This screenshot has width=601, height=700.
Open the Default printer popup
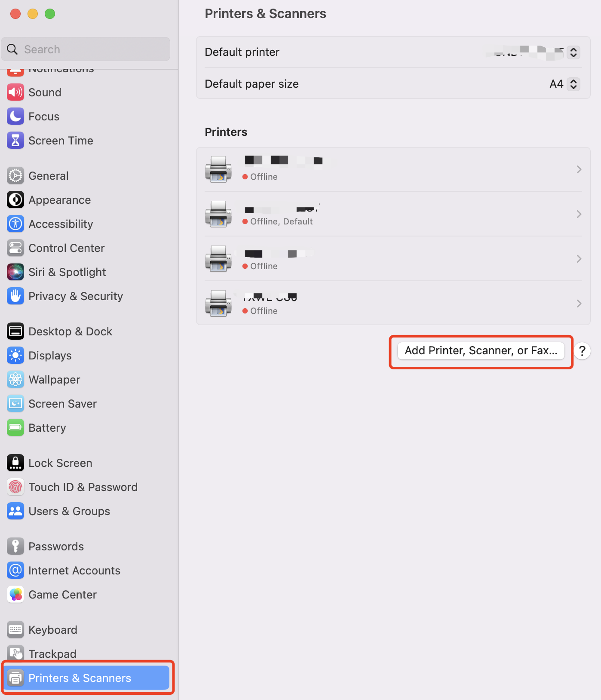click(x=573, y=52)
